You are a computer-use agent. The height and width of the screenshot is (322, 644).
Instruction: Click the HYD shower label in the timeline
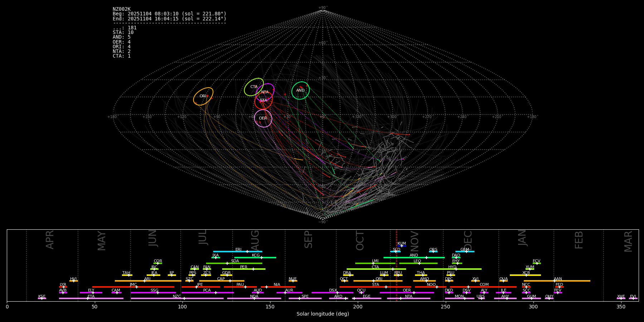pos(453,267)
